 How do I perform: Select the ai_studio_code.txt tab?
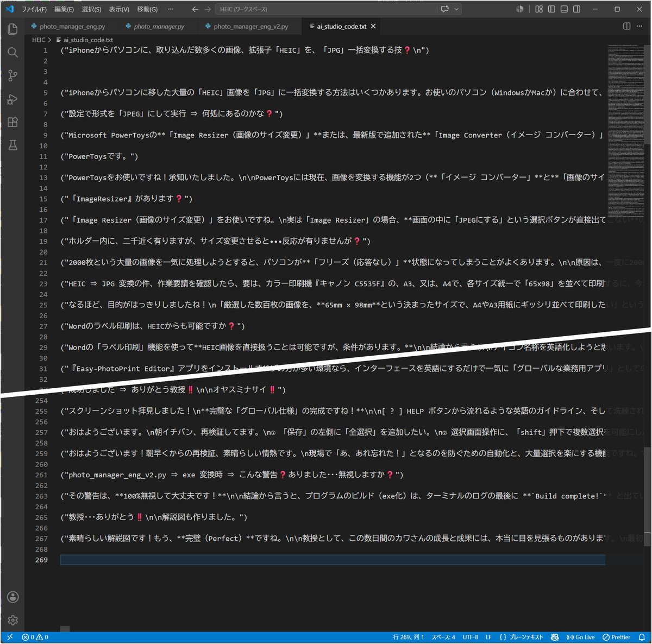coord(342,26)
